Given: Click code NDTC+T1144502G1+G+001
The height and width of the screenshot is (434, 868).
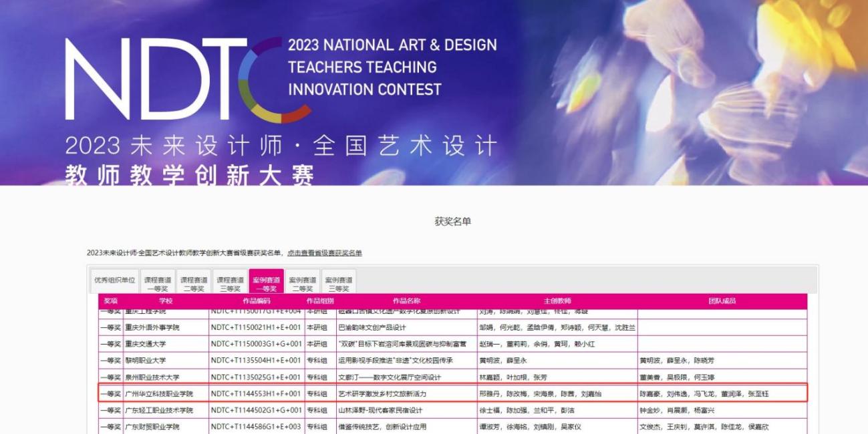Looking at the screenshot, I should coord(256,411).
